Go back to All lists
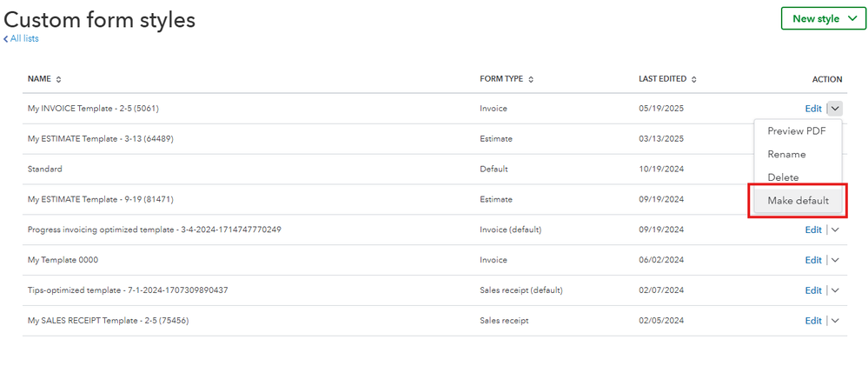The height and width of the screenshot is (366, 868). 21,38
